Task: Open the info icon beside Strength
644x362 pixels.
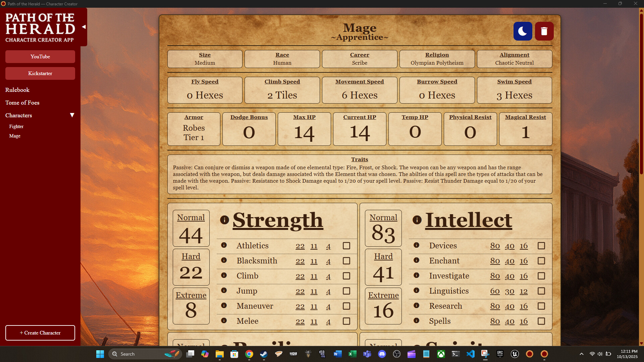Action: [x=224, y=220]
